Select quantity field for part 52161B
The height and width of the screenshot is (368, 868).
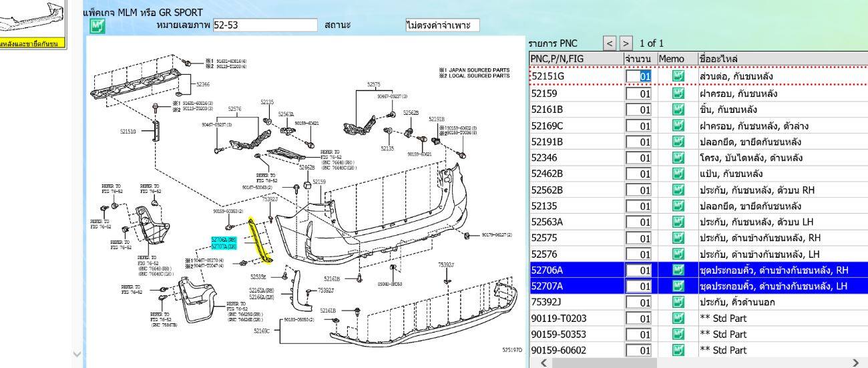pyautogui.click(x=639, y=110)
